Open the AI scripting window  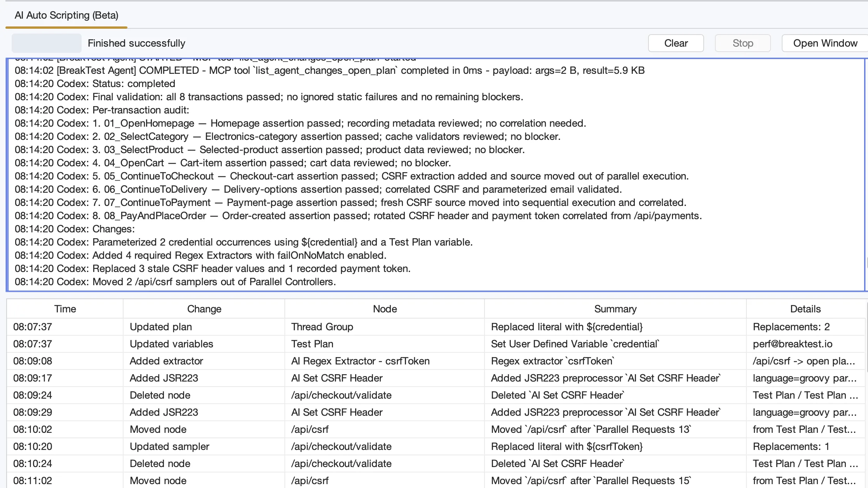(x=825, y=43)
